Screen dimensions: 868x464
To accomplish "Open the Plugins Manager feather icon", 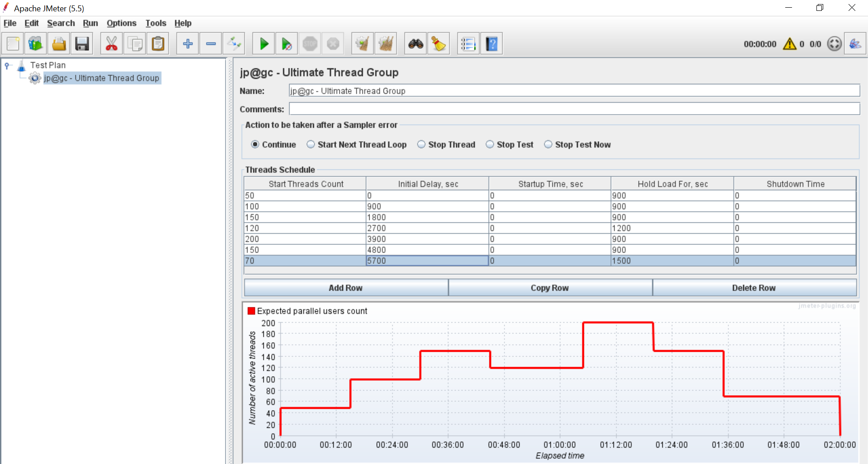I will point(855,44).
